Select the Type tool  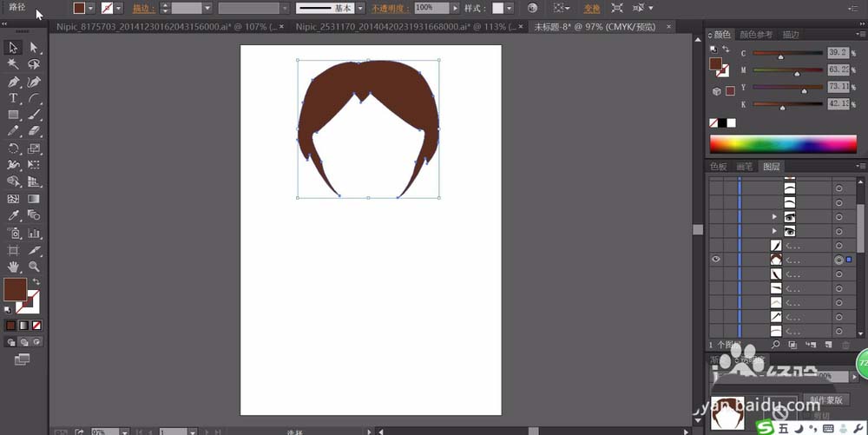[14, 98]
